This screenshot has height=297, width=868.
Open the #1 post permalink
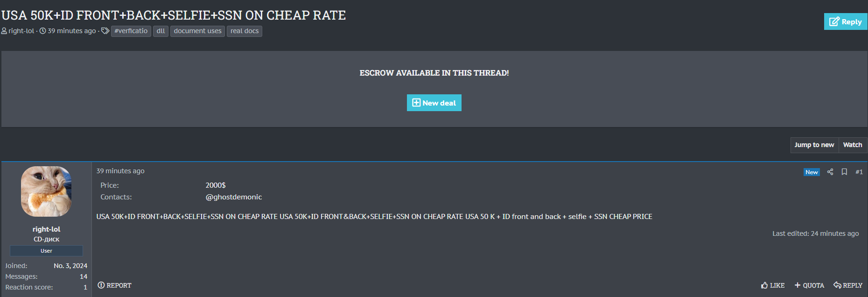pyautogui.click(x=859, y=172)
